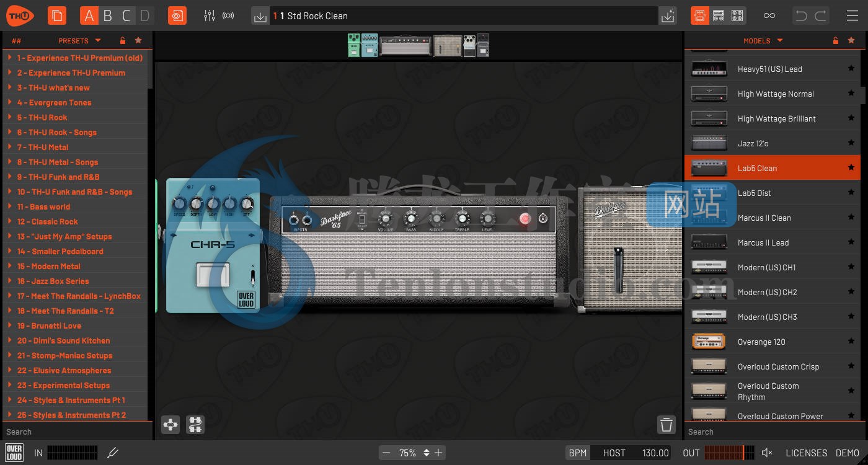Image resolution: width=868 pixels, height=465 pixels.
Task: Switch to the third rig view icon
Action: click(x=737, y=15)
